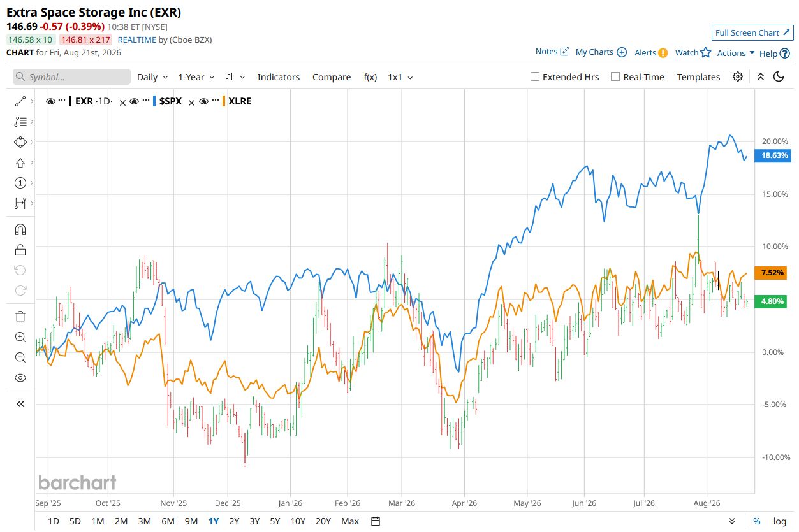The image size is (799, 532).
Task: Open the Indicators menu
Action: point(278,77)
